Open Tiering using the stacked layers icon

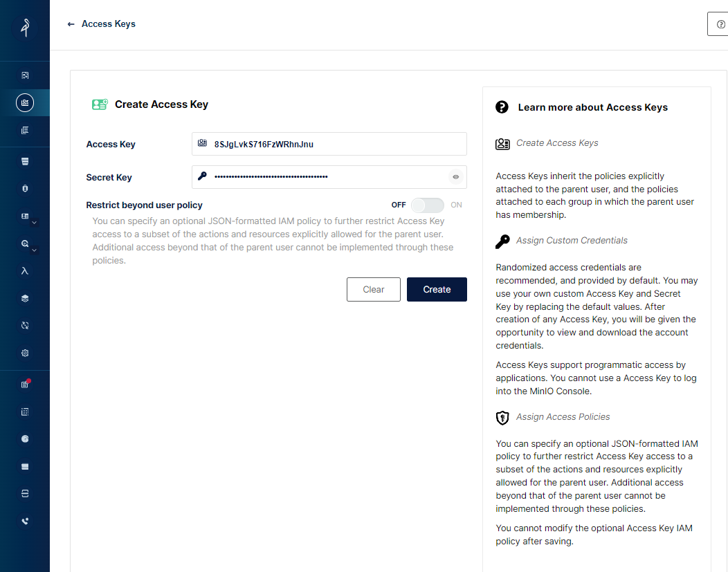[x=25, y=299]
